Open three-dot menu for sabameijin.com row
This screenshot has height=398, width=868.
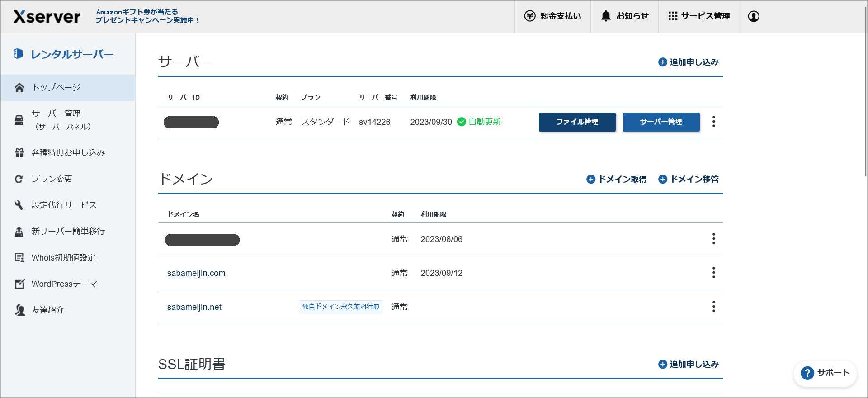(x=714, y=273)
